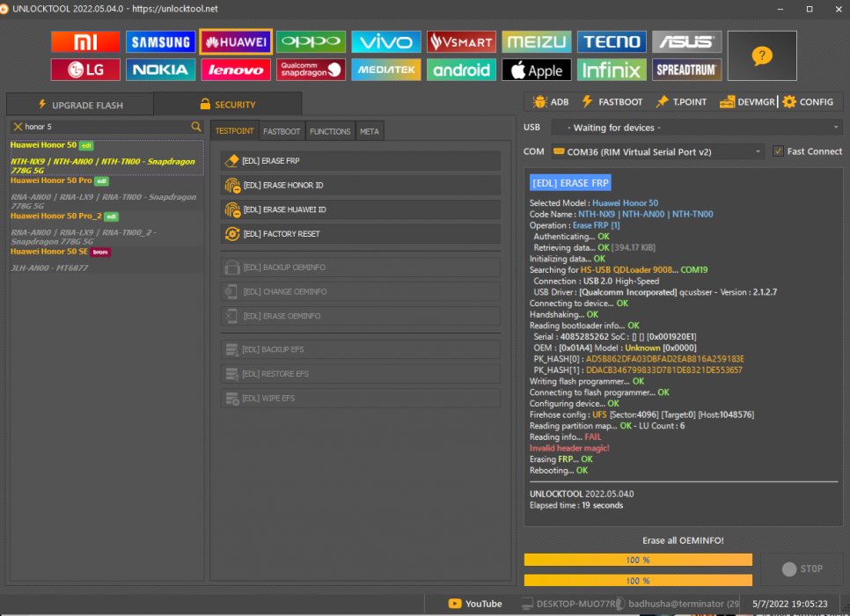Pick the OPPO brand logo
Viewport: 850px width, 616px height.
[x=311, y=41]
